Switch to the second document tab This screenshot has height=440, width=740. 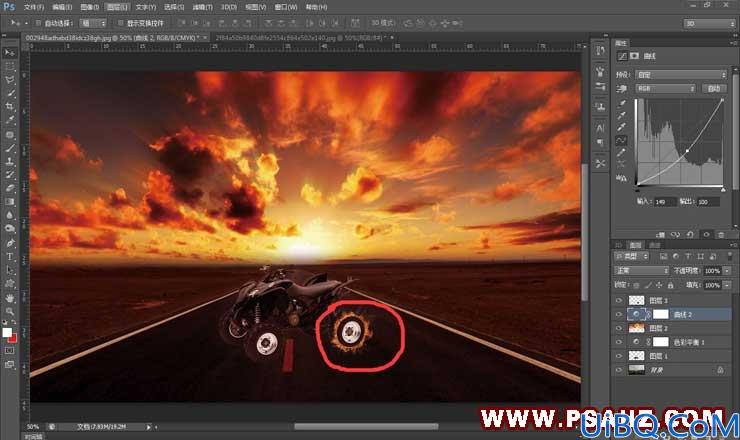[301, 37]
